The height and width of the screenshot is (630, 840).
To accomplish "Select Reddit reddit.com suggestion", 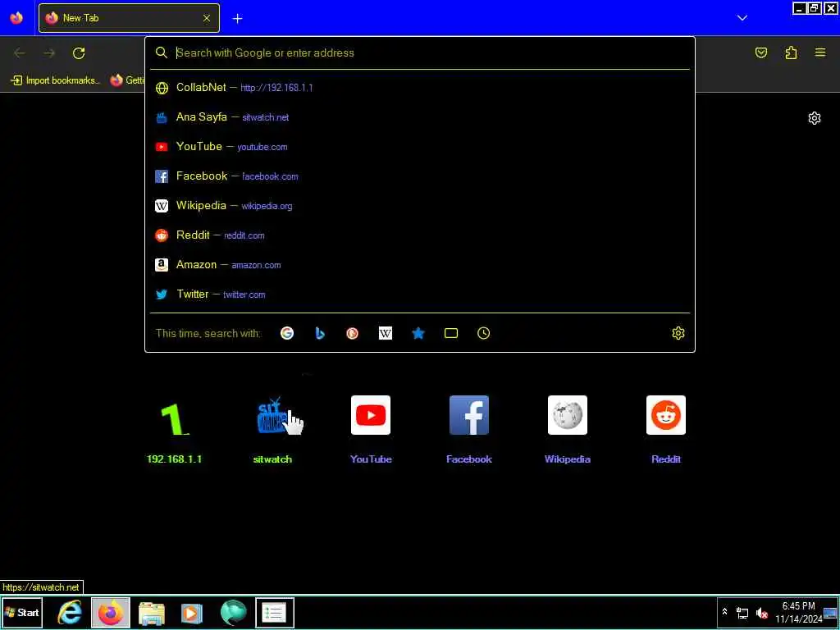I will 420,235.
